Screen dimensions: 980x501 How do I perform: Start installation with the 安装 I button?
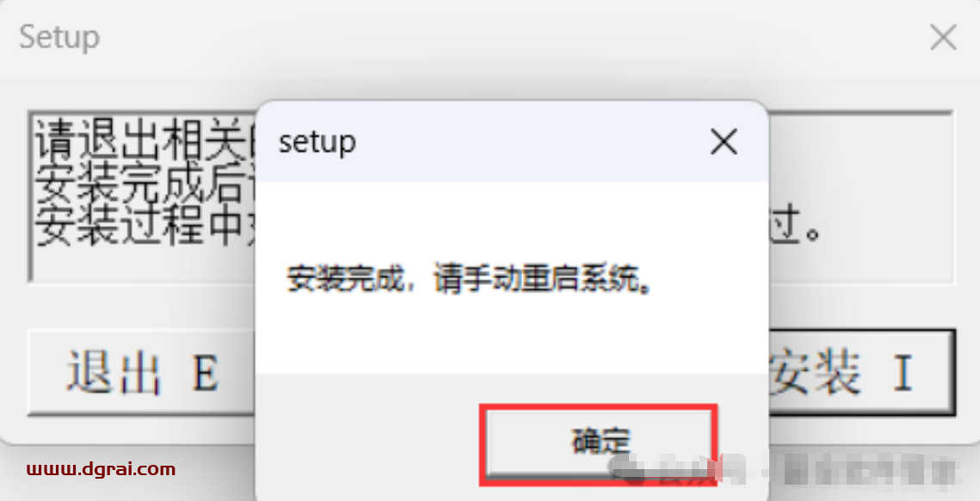point(861,372)
